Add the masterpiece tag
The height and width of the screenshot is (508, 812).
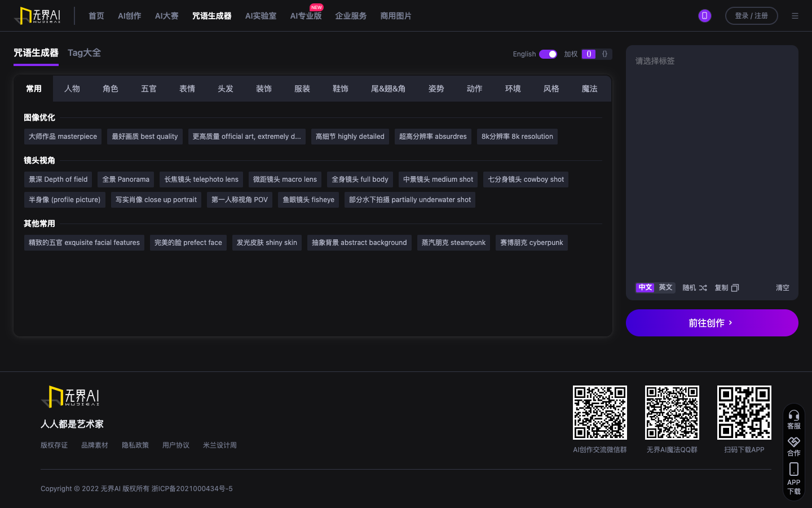(63, 137)
